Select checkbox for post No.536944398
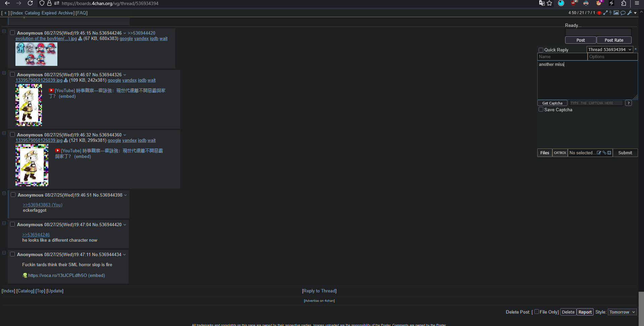 coord(13,195)
